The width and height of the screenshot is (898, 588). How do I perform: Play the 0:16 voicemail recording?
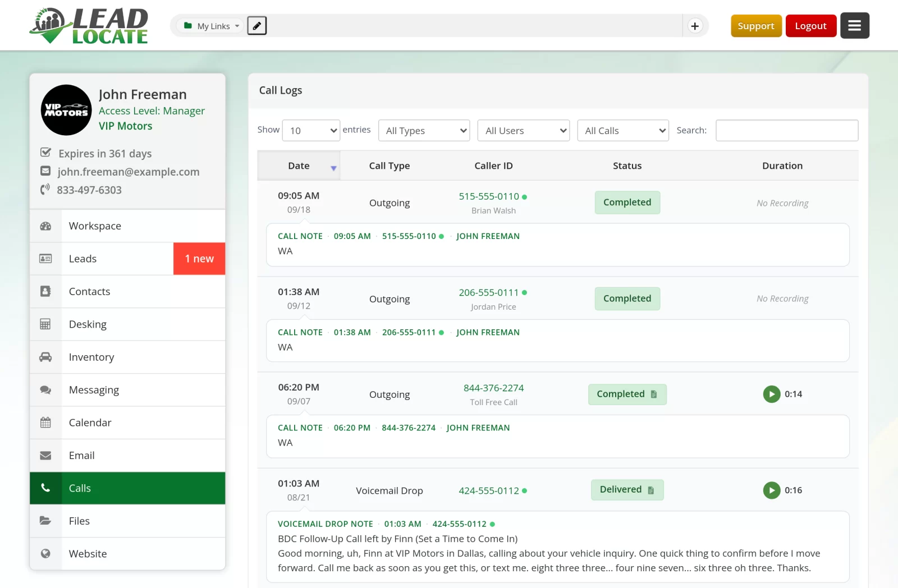[772, 490]
